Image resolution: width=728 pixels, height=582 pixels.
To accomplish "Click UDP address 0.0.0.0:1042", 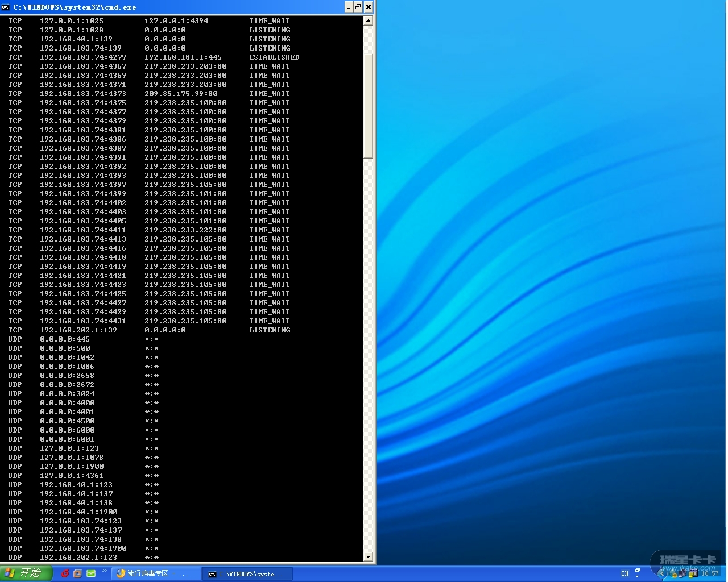I will [x=67, y=357].
